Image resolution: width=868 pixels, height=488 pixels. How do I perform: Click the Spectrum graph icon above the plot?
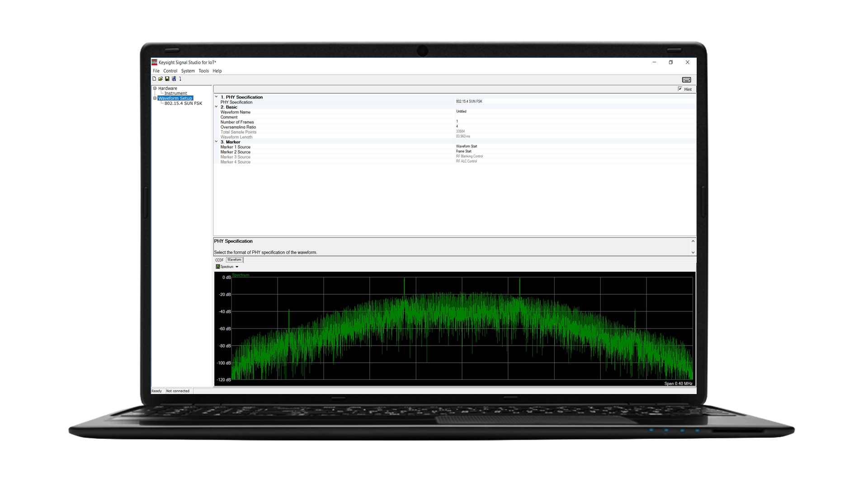pos(218,267)
